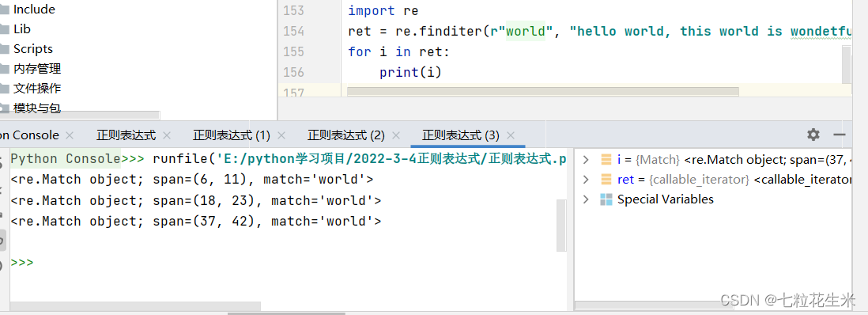Switch to the 正则表达式 tab
Screen dimensions: 868x315
(x=126, y=135)
